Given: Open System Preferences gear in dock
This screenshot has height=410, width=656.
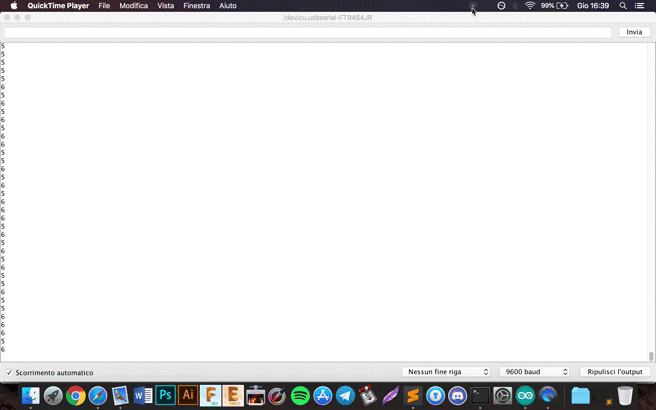Looking at the screenshot, I should click(502, 395).
